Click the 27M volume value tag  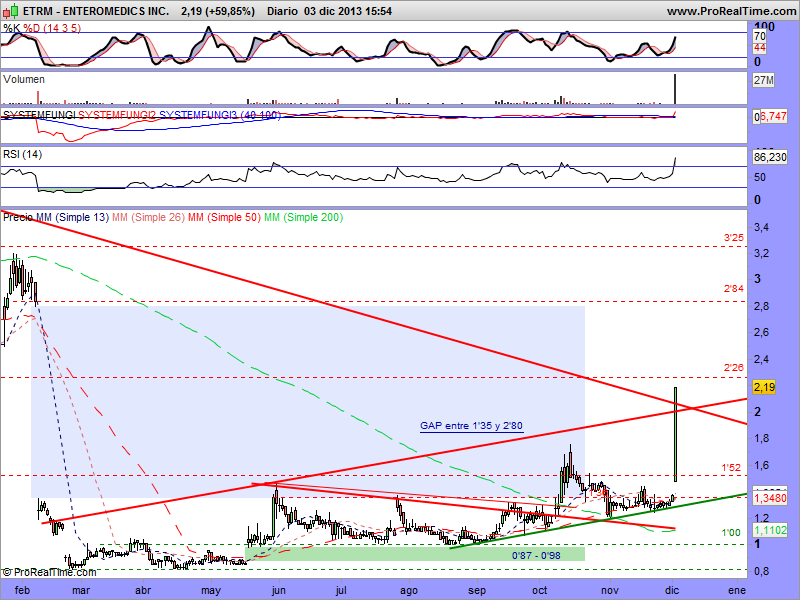pos(764,81)
